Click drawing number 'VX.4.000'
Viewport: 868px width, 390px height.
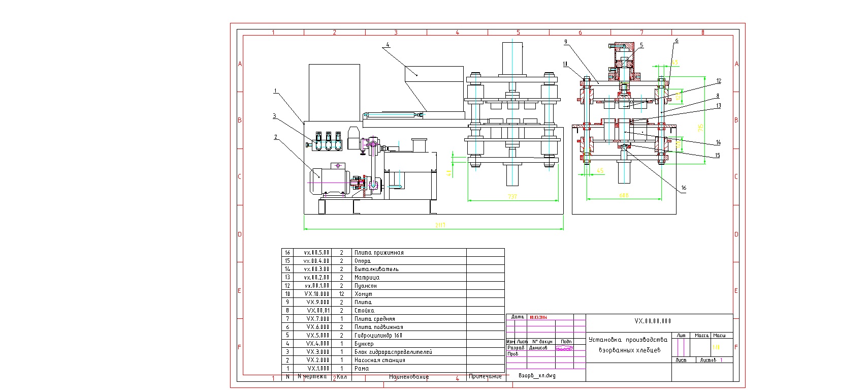click(x=318, y=344)
